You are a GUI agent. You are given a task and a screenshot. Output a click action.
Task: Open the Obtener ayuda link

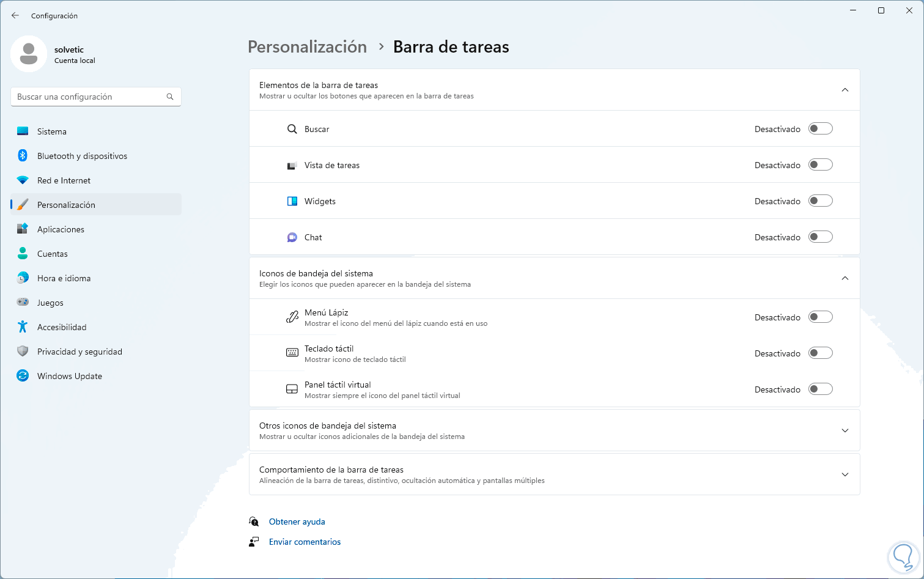pyautogui.click(x=297, y=522)
